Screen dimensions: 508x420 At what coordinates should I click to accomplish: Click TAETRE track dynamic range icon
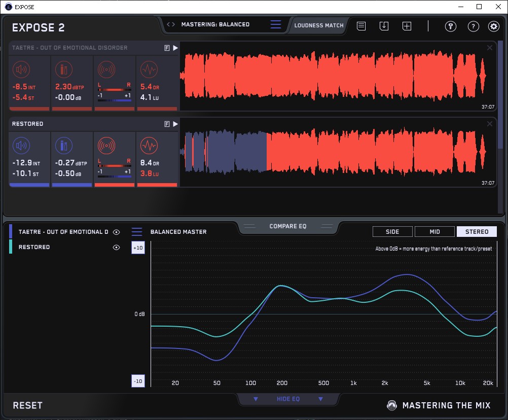149,69
